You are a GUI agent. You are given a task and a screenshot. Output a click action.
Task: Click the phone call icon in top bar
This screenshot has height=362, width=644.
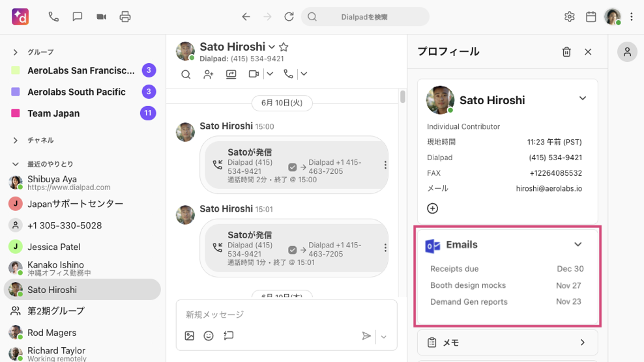click(53, 17)
